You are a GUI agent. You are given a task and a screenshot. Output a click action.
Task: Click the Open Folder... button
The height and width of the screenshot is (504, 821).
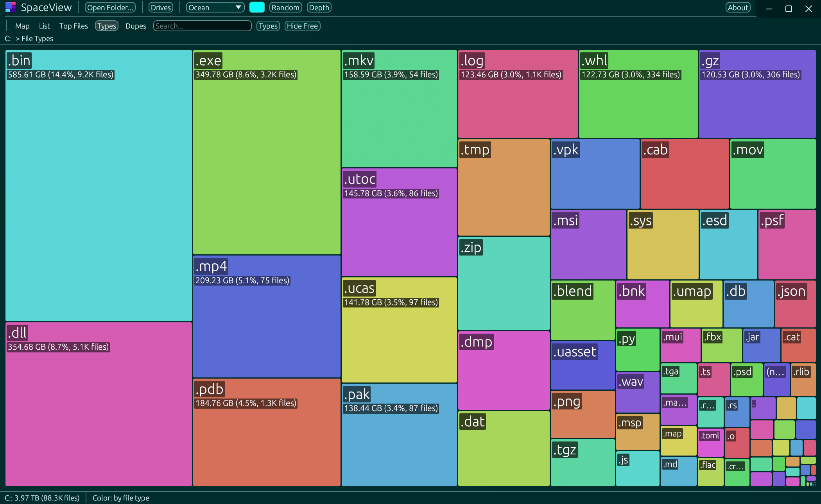tap(110, 7)
